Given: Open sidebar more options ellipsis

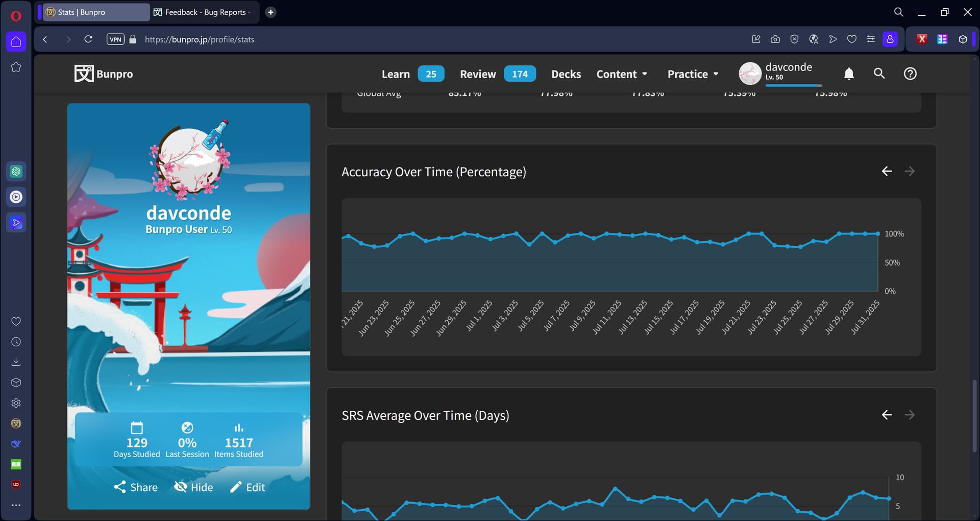Looking at the screenshot, I should click(x=16, y=505).
